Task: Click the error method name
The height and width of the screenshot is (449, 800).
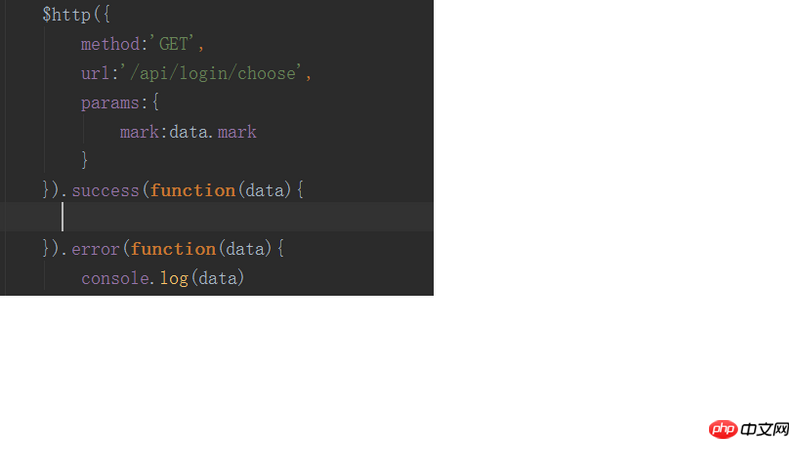Action: coord(96,249)
